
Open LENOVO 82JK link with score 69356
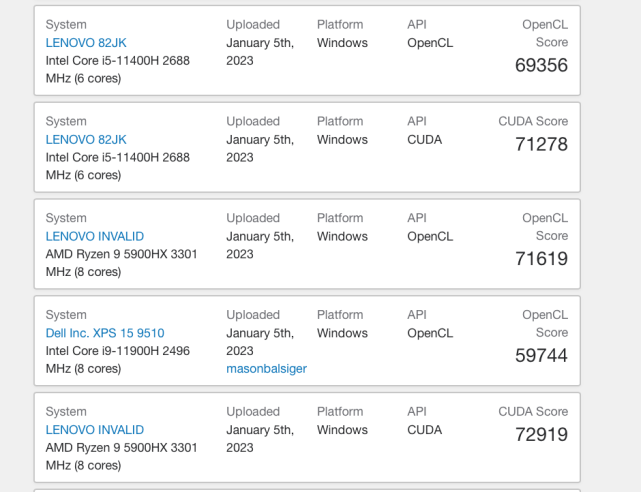(86, 43)
